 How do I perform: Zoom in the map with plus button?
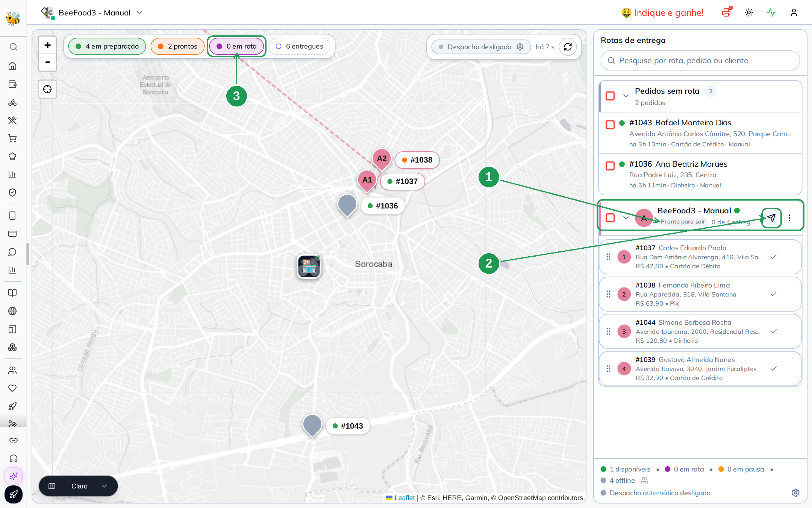pos(47,45)
